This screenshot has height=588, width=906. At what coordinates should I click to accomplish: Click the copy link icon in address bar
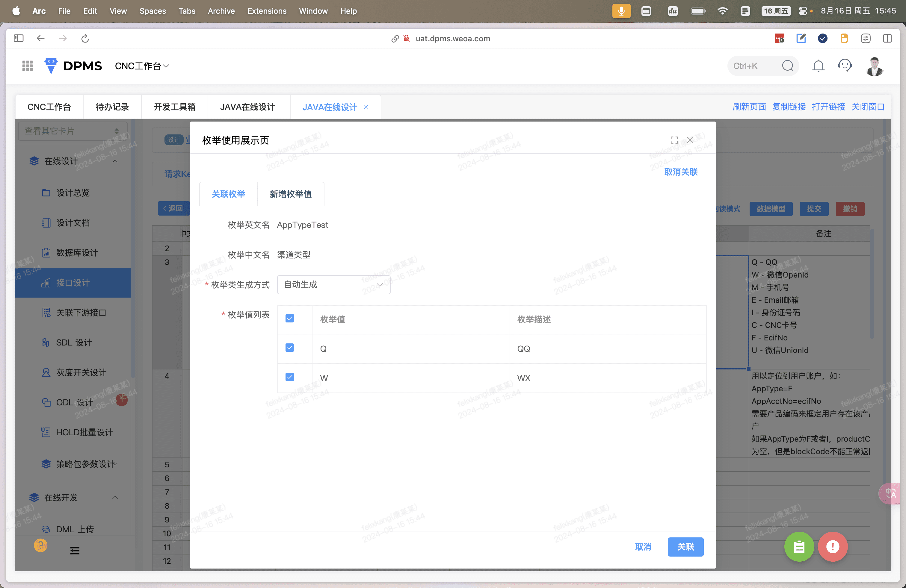[395, 38]
